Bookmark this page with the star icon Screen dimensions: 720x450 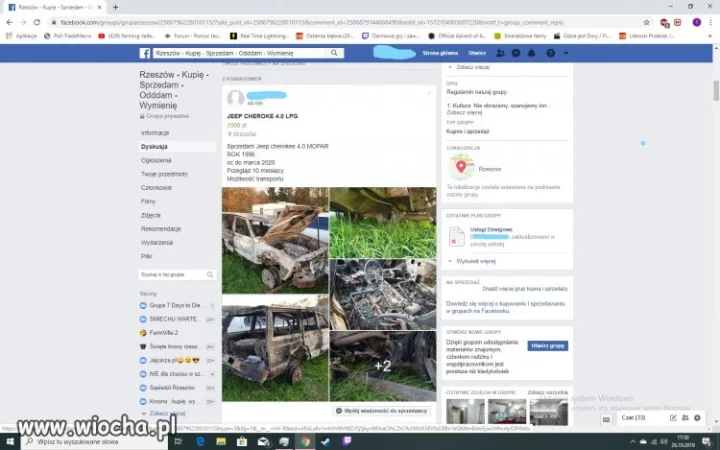click(647, 22)
